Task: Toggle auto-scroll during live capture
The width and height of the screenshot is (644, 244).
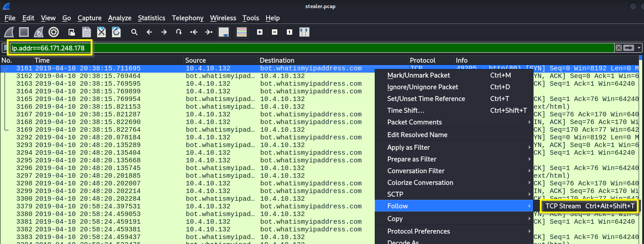Action: coord(224,32)
